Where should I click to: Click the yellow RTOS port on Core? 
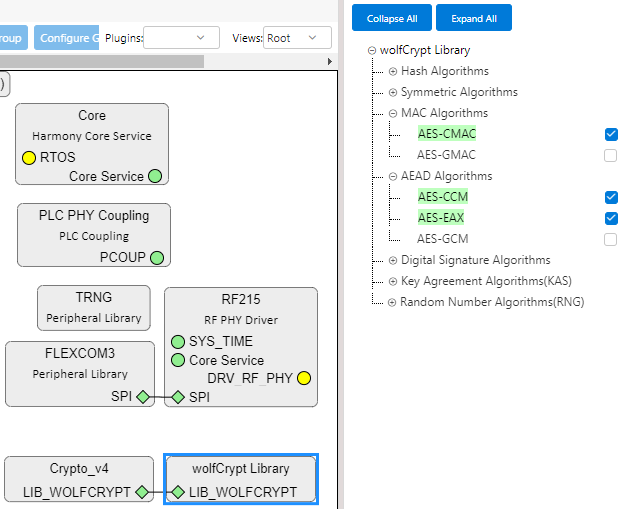click(x=29, y=157)
